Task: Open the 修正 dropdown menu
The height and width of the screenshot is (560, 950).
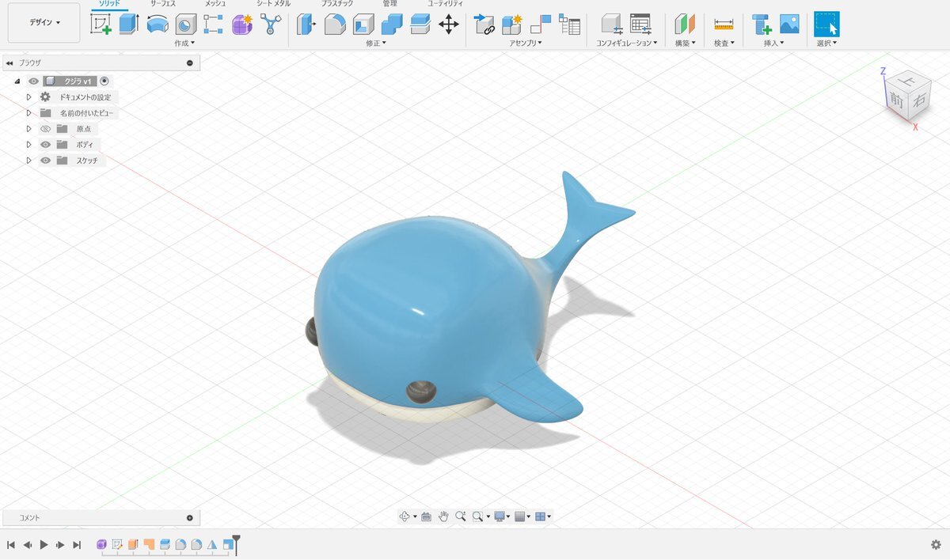Action: 376,44
